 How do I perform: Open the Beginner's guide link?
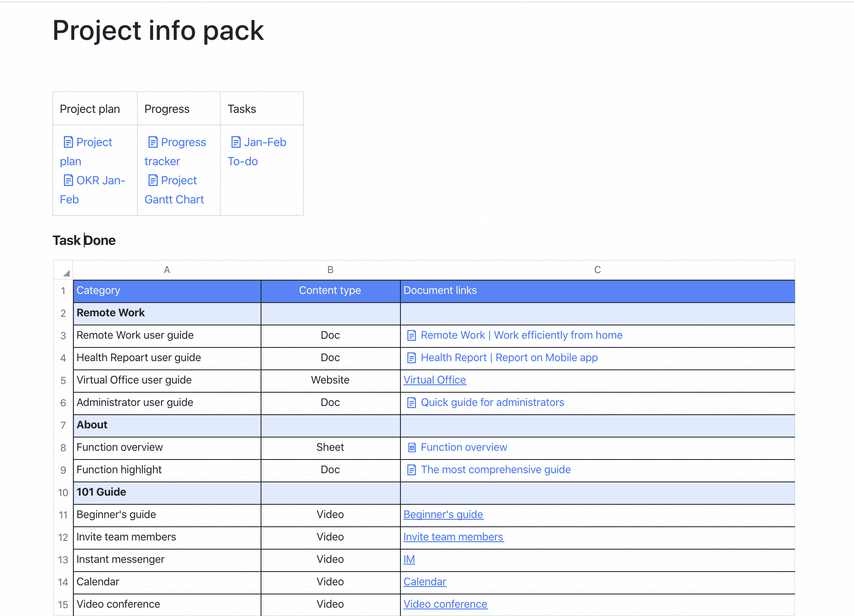point(443,514)
